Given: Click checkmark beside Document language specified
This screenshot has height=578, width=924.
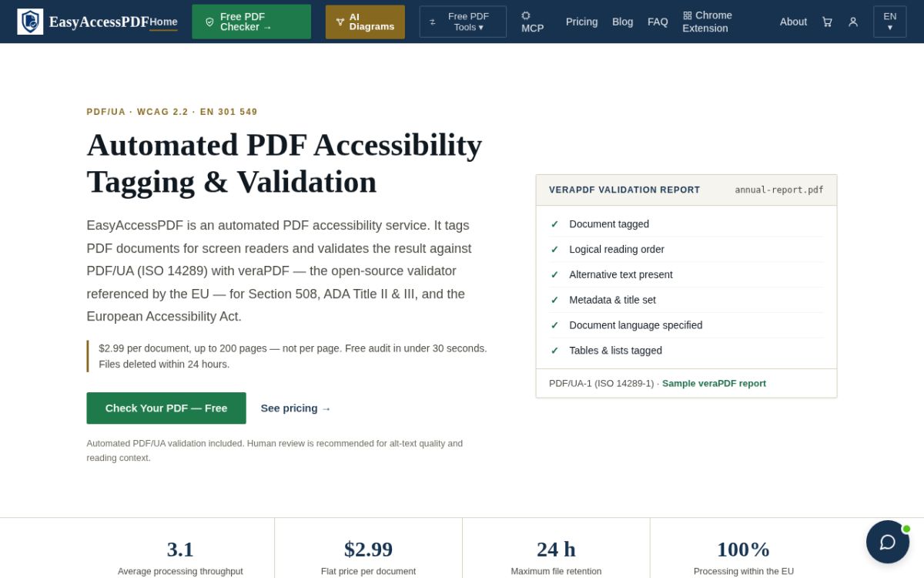Looking at the screenshot, I should [554, 325].
